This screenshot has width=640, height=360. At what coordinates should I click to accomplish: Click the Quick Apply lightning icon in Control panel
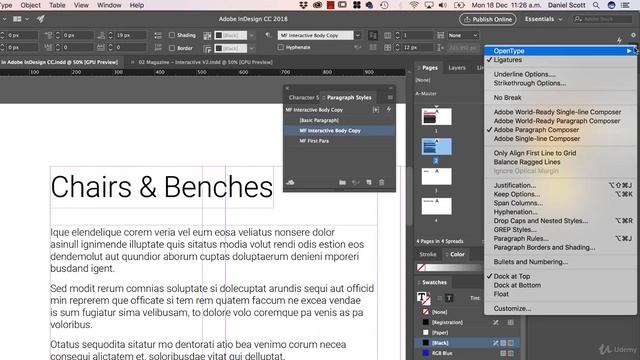click(x=619, y=40)
